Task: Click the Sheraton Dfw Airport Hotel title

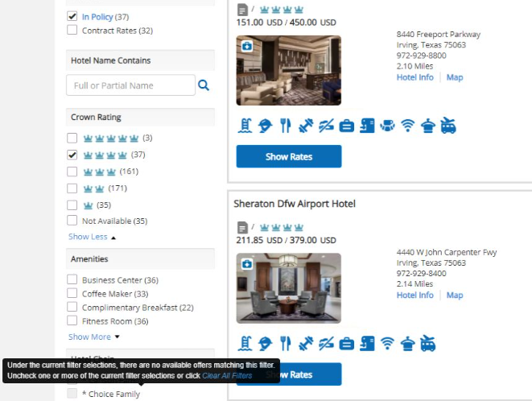Action: 295,204
